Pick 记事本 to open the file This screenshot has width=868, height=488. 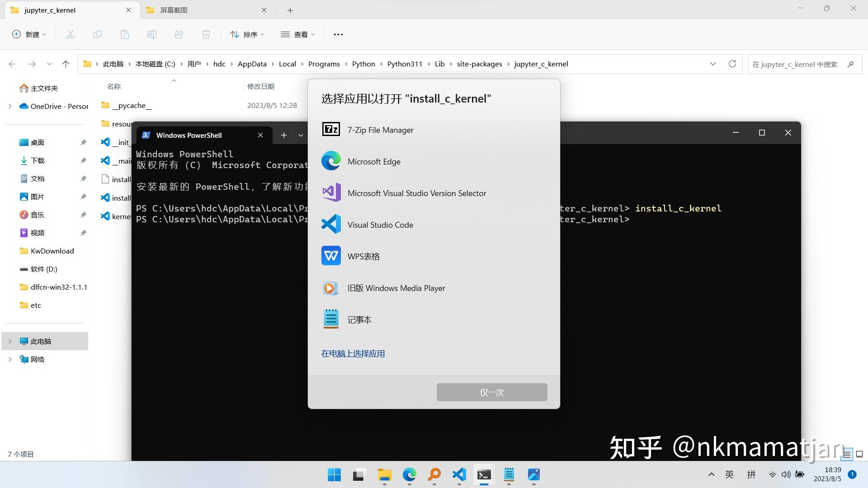click(x=359, y=319)
